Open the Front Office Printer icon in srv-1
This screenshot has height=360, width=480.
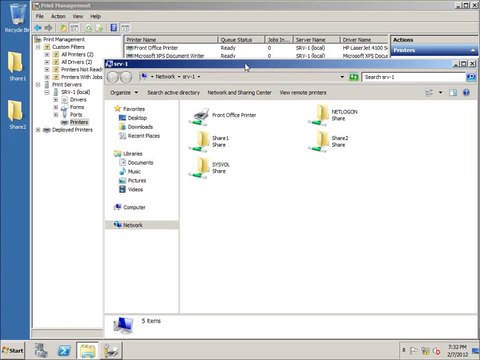tap(199, 116)
